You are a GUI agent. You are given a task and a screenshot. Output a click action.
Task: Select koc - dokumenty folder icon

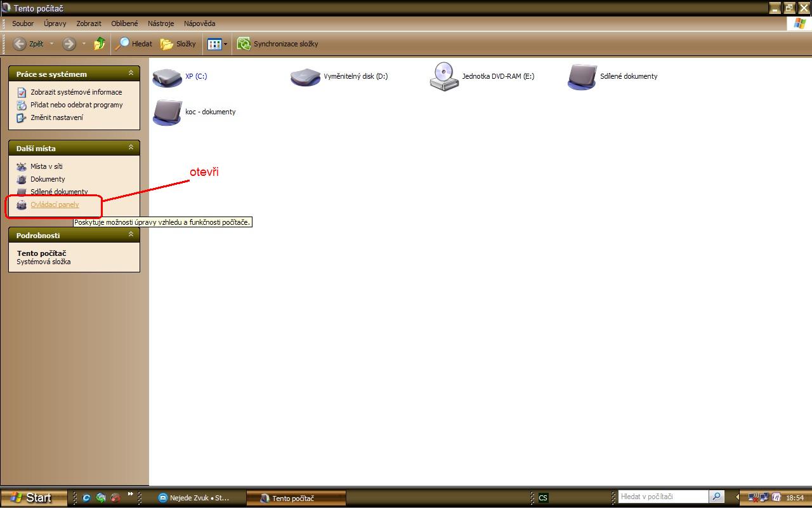[x=167, y=112]
